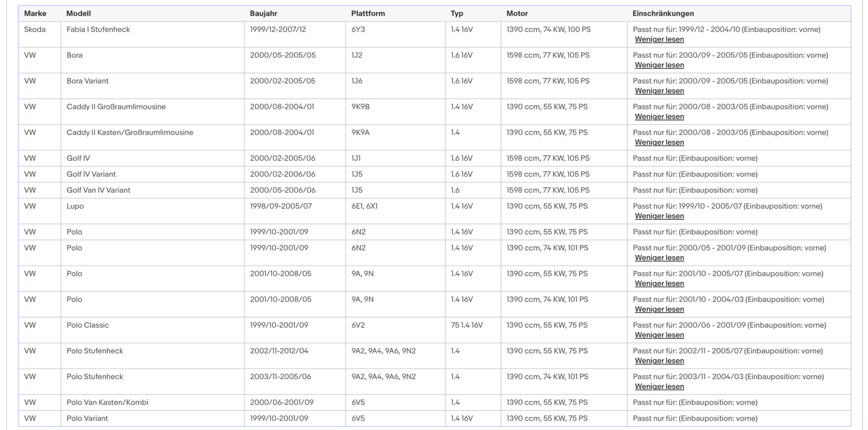Collapse details for Caddy II Kasten/Großraumlimousine
Image resolution: width=868 pixels, height=430 pixels.
(659, 142)
